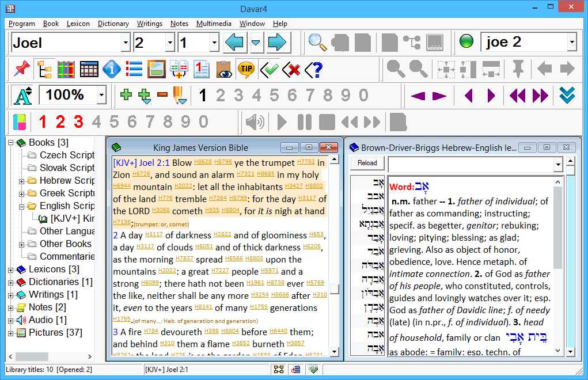Toggle the TIP speech bubble icon
The image size is (588, 380).
pos(246,69)
